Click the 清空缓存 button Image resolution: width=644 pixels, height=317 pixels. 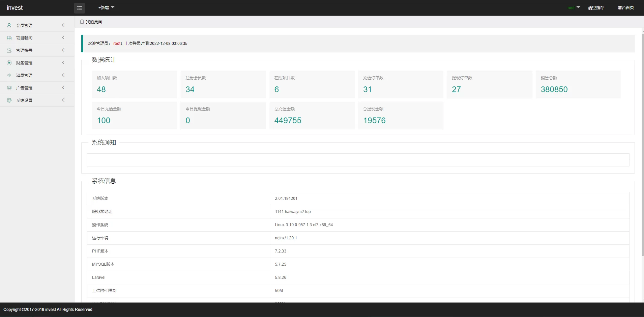(x=596, y=7)
